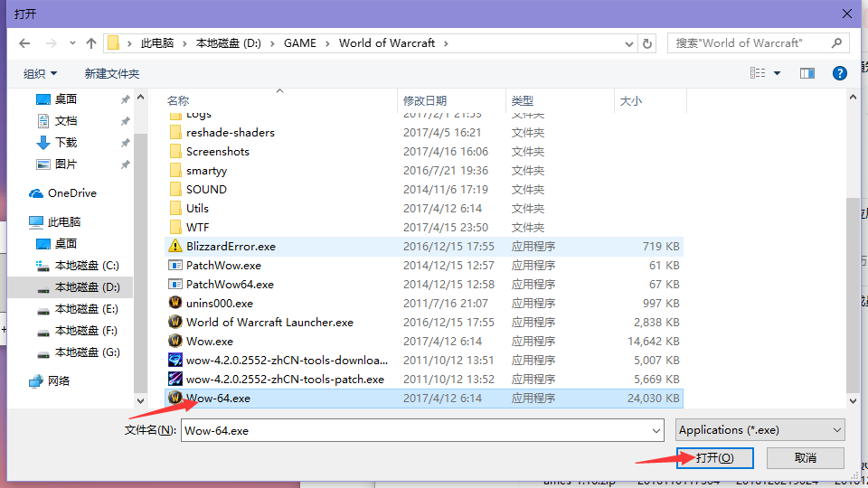Viewport: 868px width, 488px height.
Task: Close the 打开 dialog
Action: coord(847,14)
